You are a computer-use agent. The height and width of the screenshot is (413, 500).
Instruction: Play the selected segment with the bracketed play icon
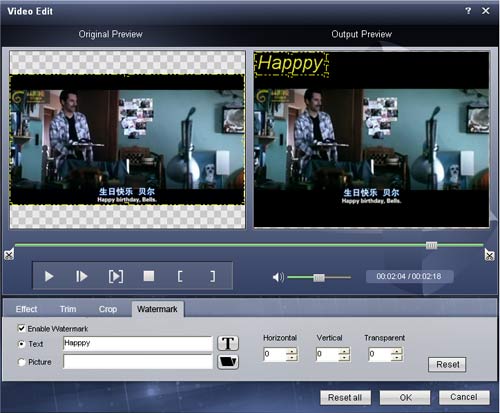pyautogui.click(x=116, y=276)
